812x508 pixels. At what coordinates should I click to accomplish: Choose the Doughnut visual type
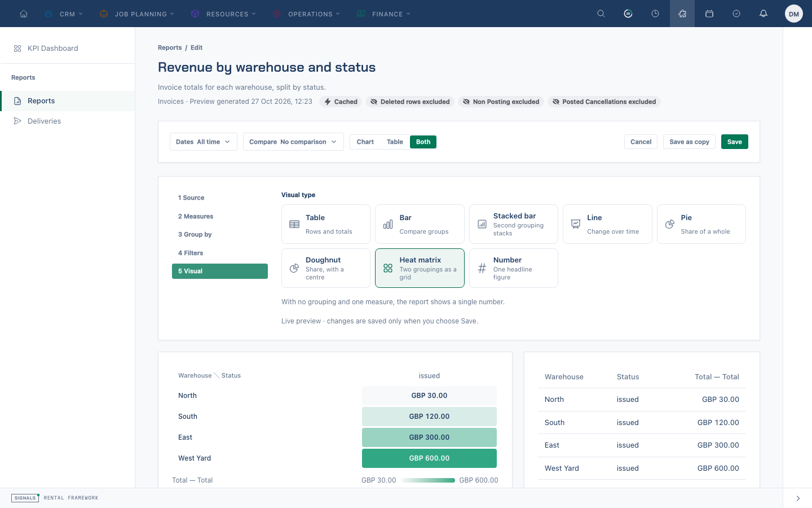click(326, 268)
